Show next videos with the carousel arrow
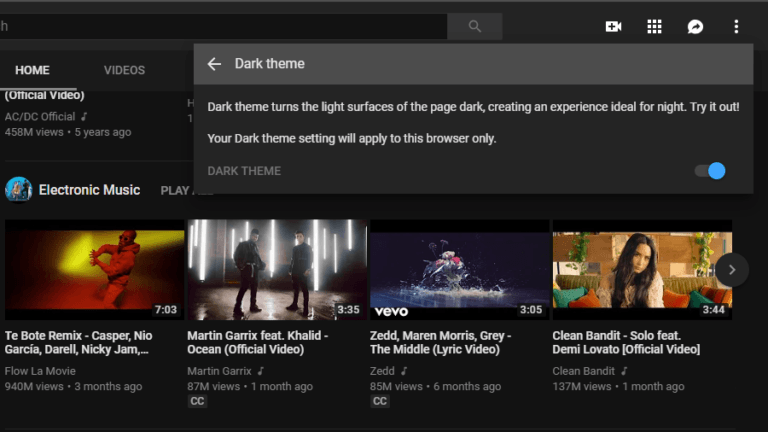The width and height of the screenshot is (768, 432). pyautogui.click(x=732, y=270)
